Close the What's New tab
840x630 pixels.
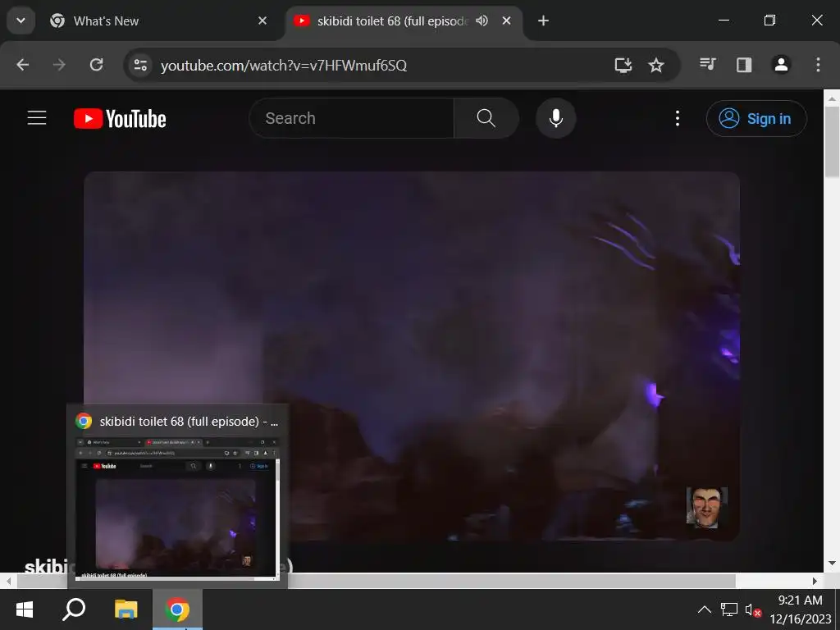(262, 21)
